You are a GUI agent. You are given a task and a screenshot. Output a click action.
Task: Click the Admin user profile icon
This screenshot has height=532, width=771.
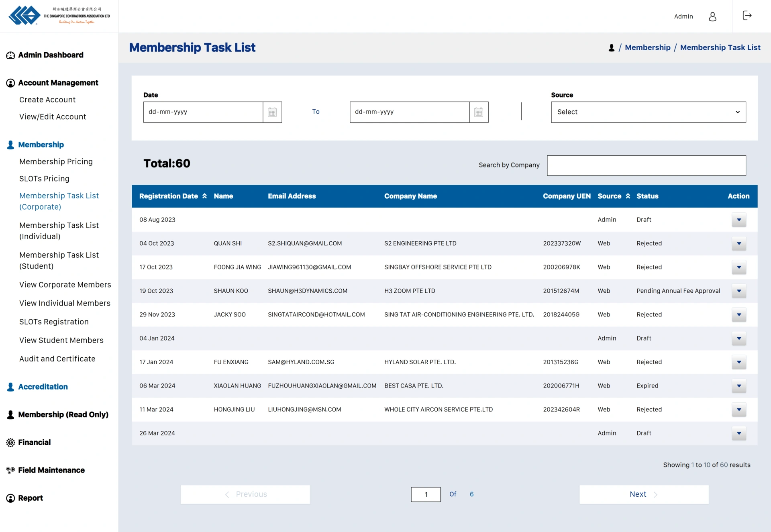tap(712, 16)
